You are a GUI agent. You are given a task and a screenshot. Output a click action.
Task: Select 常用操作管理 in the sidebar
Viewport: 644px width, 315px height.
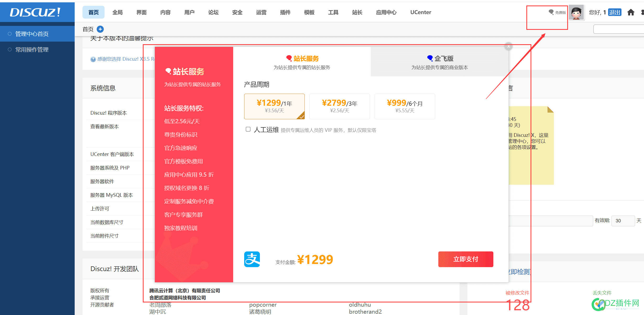(x=37, y=49)
